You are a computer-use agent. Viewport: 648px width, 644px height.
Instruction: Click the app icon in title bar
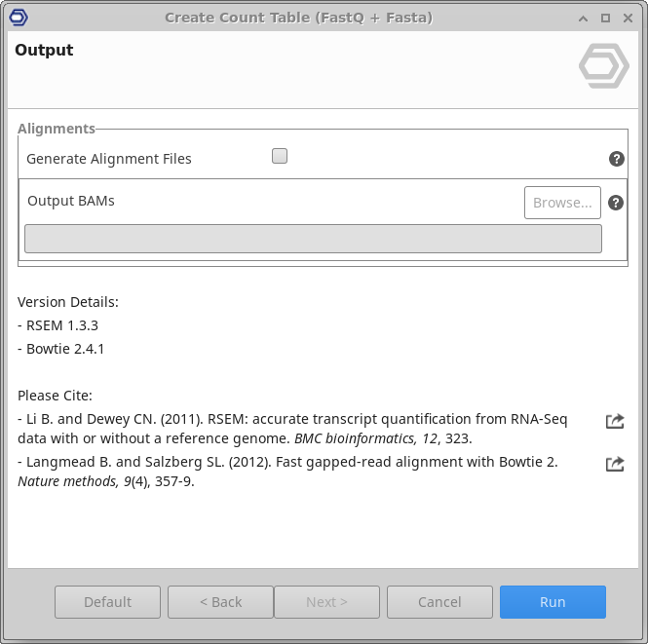pos(18,18)
